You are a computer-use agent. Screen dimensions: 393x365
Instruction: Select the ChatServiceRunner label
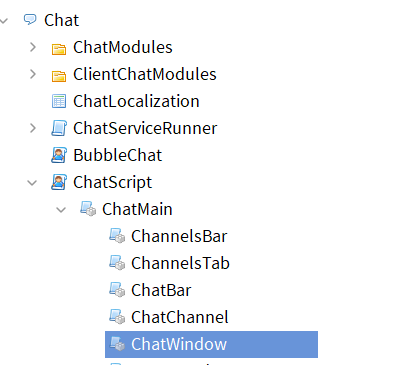click(x=145, y=128)
